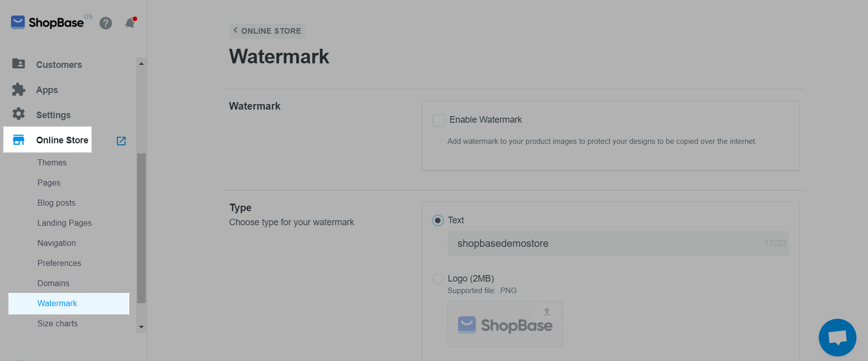
Task: Open Blog posts submenu item
Action: click(x=56, y=202)
